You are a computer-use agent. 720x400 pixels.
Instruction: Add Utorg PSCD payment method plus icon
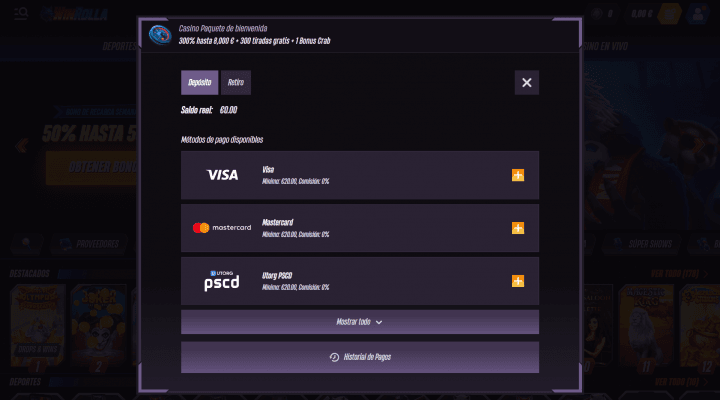tap(518, 281)
